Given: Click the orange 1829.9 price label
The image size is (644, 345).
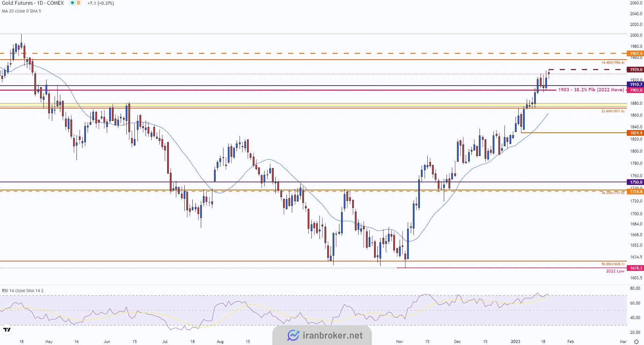Looking at the screenshot, I should click(x=636, y=133).
